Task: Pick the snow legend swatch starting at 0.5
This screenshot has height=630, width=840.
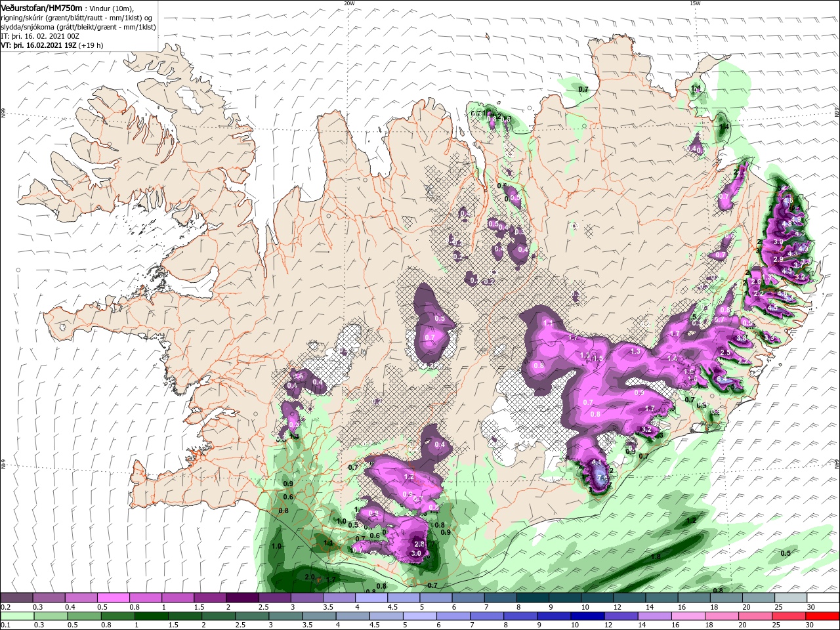Action: [113, 598]
